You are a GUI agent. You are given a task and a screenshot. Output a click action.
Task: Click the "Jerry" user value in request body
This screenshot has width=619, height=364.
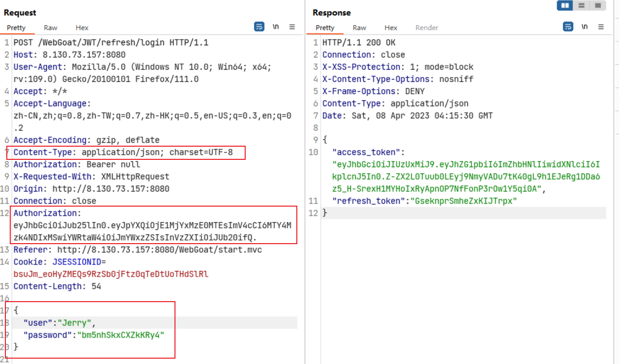coord(74,323)
